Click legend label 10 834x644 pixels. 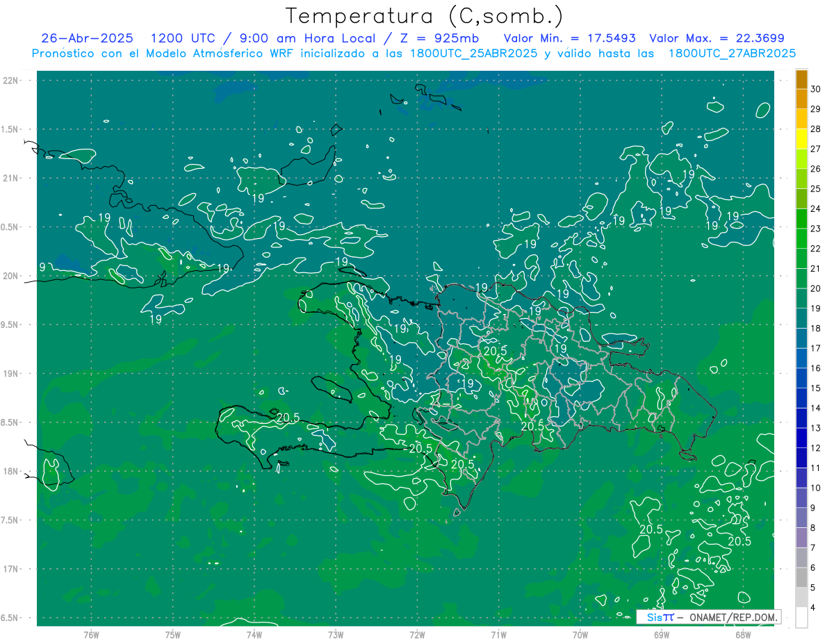point(816,488)
